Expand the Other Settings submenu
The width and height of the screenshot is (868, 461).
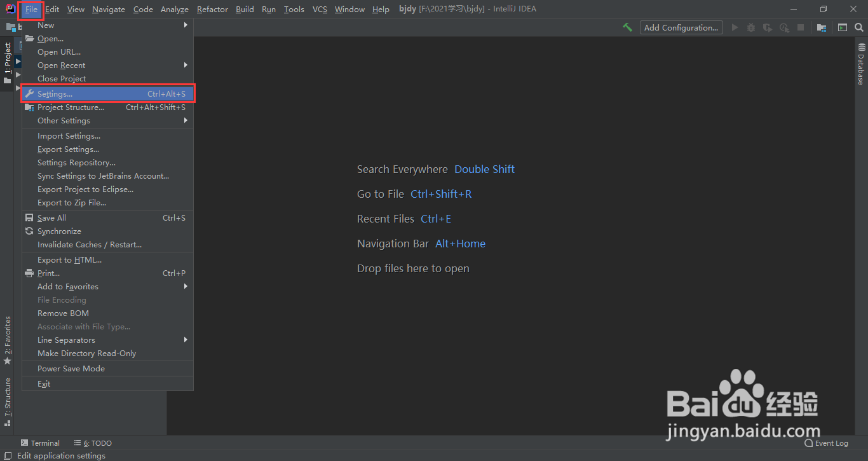point(107,121)
